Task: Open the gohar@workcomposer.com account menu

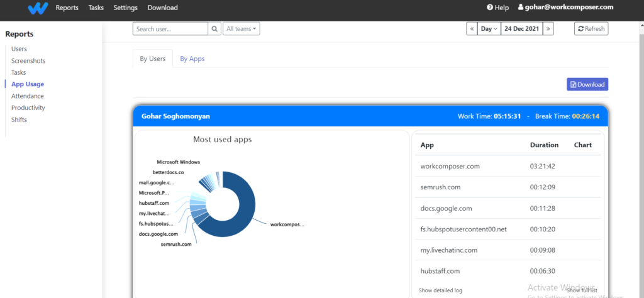Action: tap(565, 7)
